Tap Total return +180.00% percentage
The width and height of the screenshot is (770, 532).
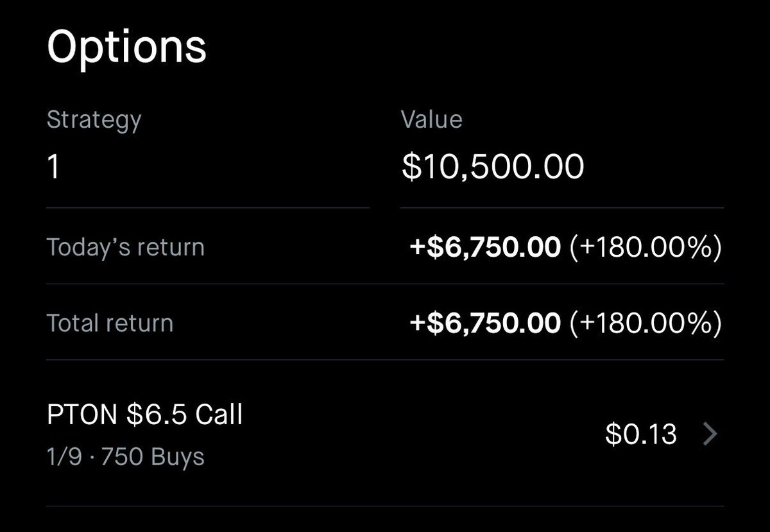click(x=646, y=323)
